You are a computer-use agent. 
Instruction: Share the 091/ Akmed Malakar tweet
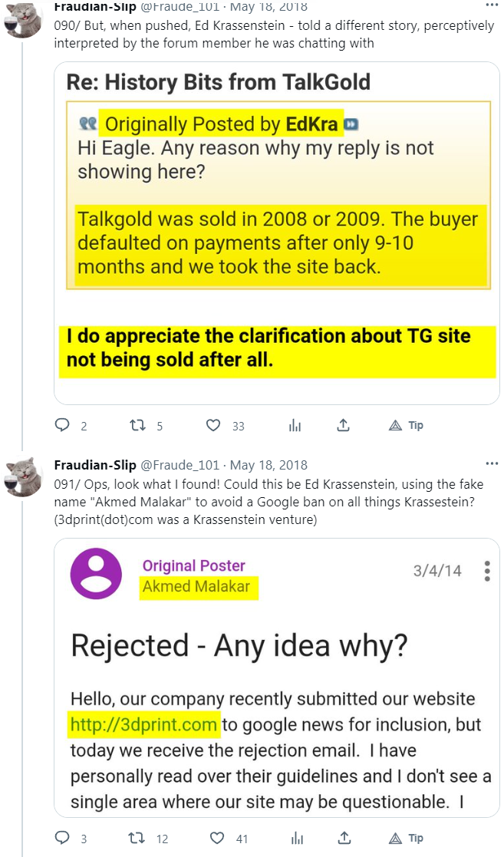tap(344, 838)
